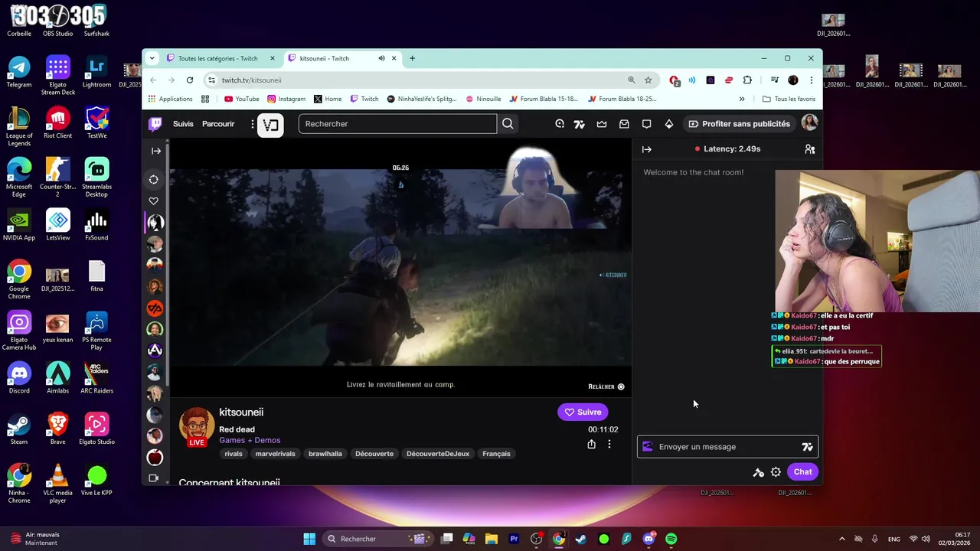Open the Games + Demos category link

point(250,440)
